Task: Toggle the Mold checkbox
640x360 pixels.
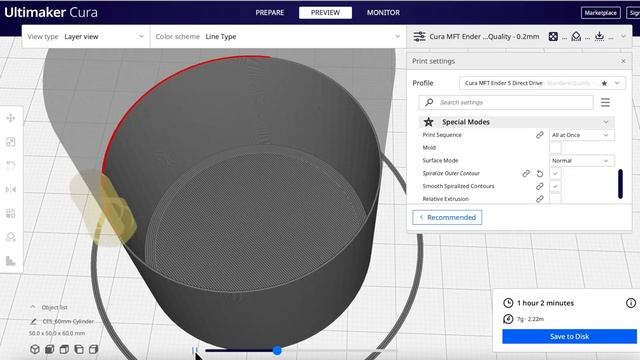Action: tap(556, 148)
